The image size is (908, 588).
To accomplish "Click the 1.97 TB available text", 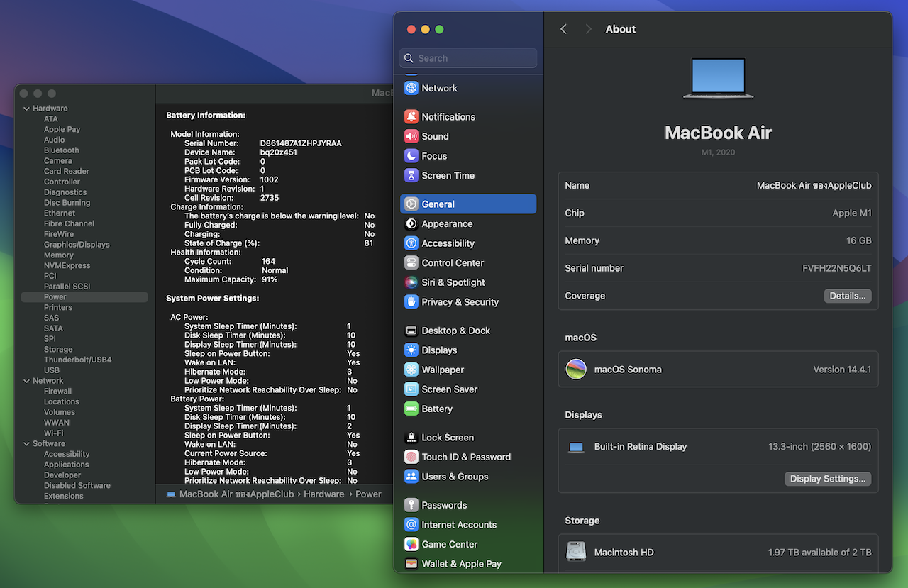I will [x=820, y=553].
